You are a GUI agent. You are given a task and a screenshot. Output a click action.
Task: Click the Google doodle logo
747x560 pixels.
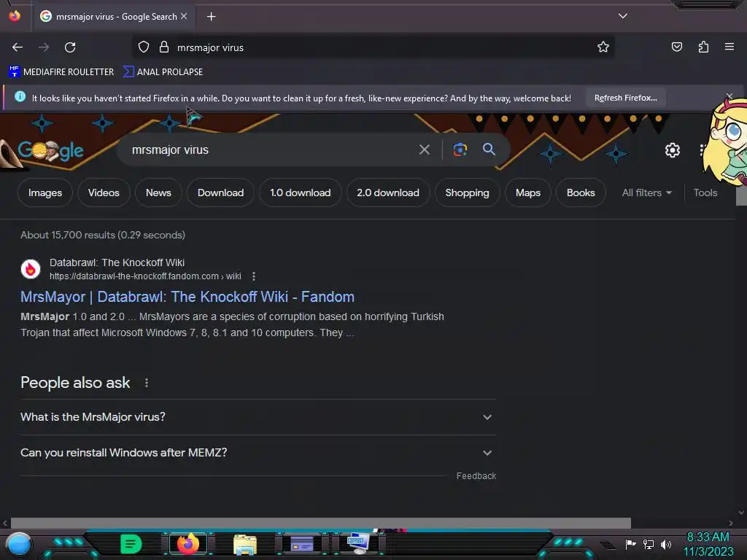point(50,151)
